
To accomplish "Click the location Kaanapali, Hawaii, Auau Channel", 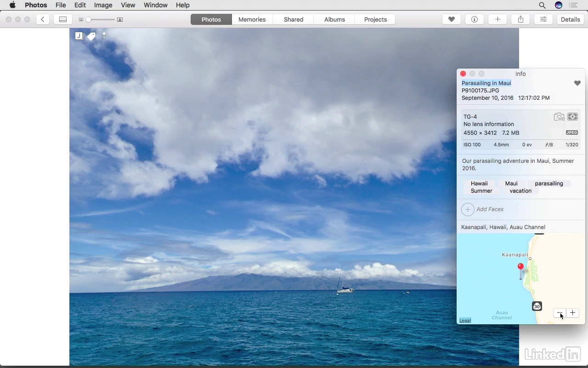I will (503, 227).
